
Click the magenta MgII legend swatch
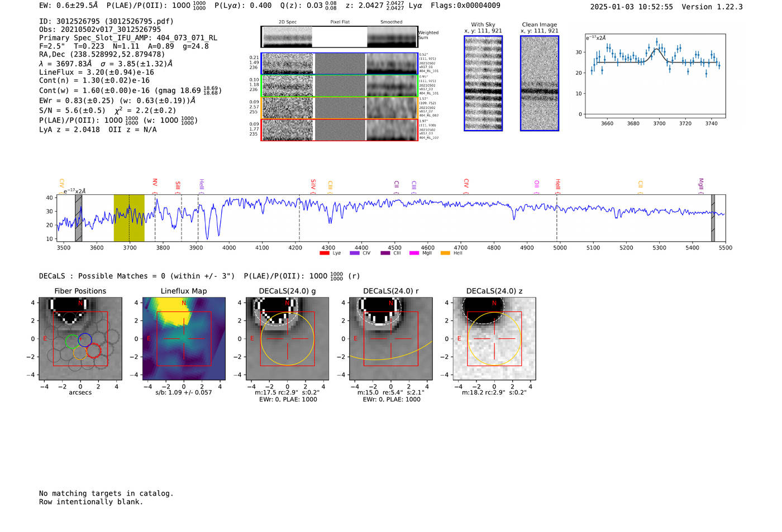click(x=414, y=253)
